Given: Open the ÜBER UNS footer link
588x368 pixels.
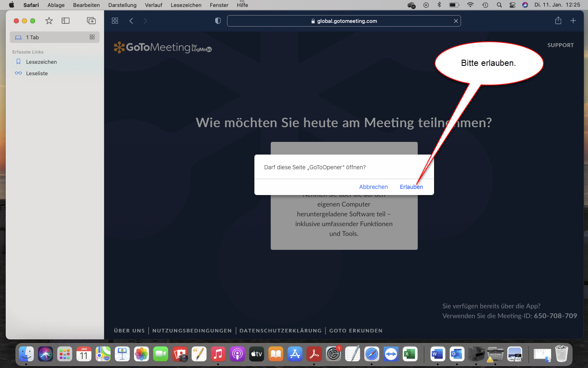Looking at the screenshot, I should pyautogui.click(x=129, y=330).
